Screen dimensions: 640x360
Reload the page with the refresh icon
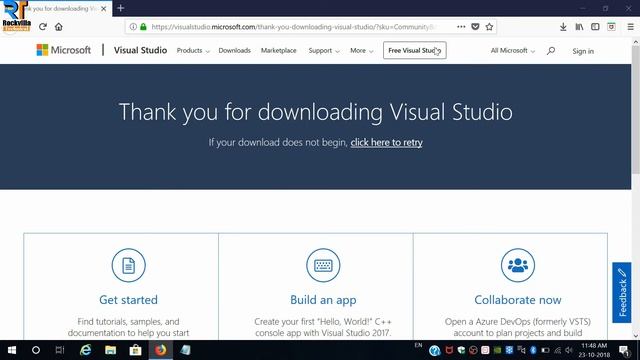[43, 27]
